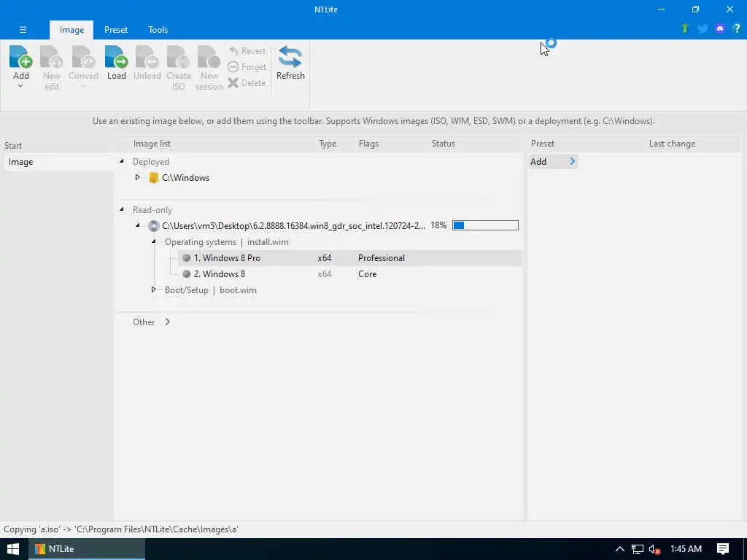Click the ISO disc icon
The image size is (747, 560).
click(x=153, y=226)
